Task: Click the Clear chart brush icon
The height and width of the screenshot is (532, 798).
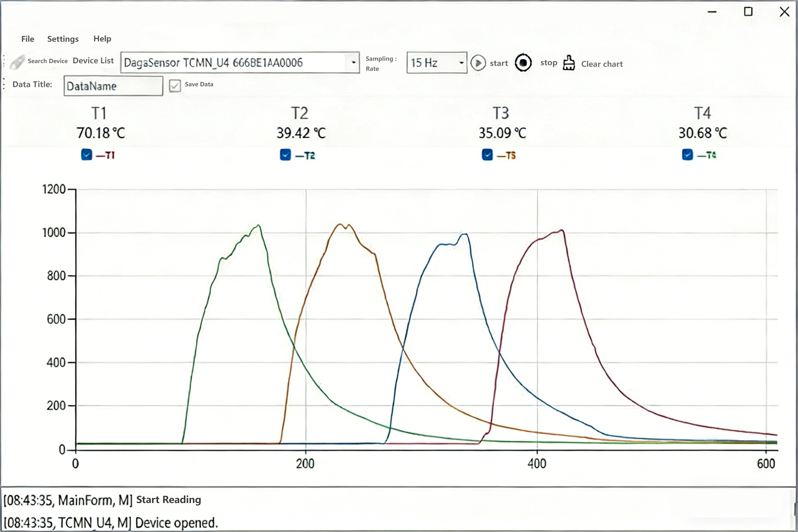Action: point(569,63)
